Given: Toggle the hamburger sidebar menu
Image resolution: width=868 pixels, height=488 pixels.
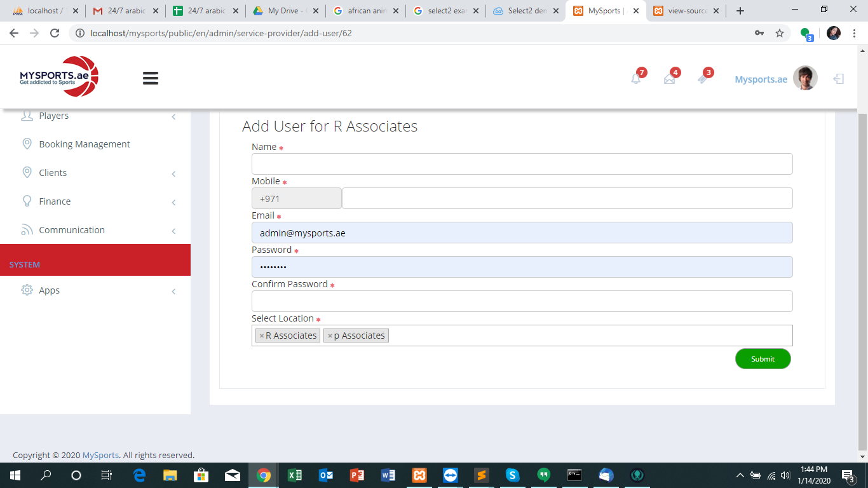Looking at the screenshot, I should pyautogui.click(x=151, y=78).
